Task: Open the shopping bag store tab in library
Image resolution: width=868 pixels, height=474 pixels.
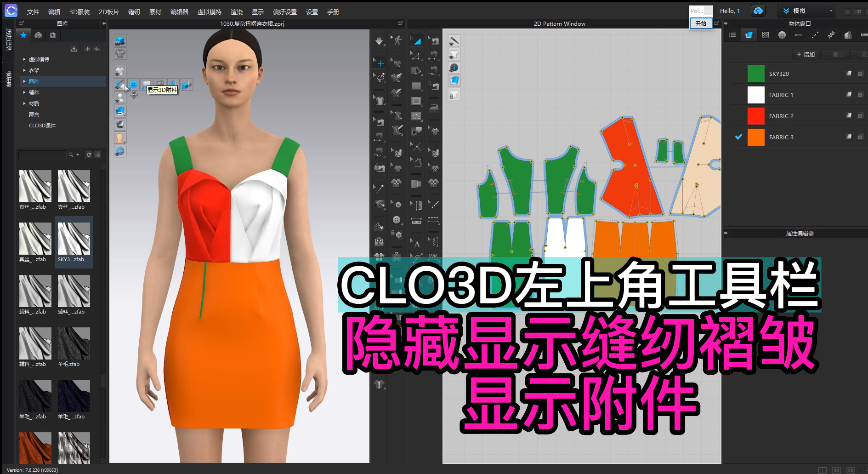Action: pos(53,35)
